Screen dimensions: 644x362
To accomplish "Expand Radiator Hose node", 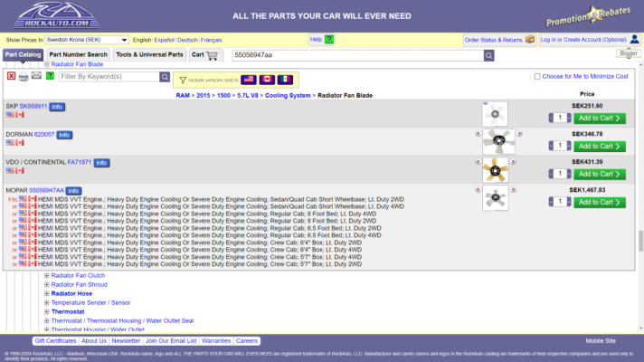I will point(46,294).
